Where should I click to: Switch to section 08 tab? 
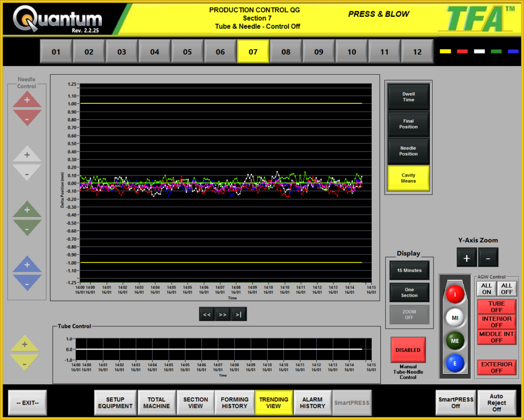tap(286, 51)
